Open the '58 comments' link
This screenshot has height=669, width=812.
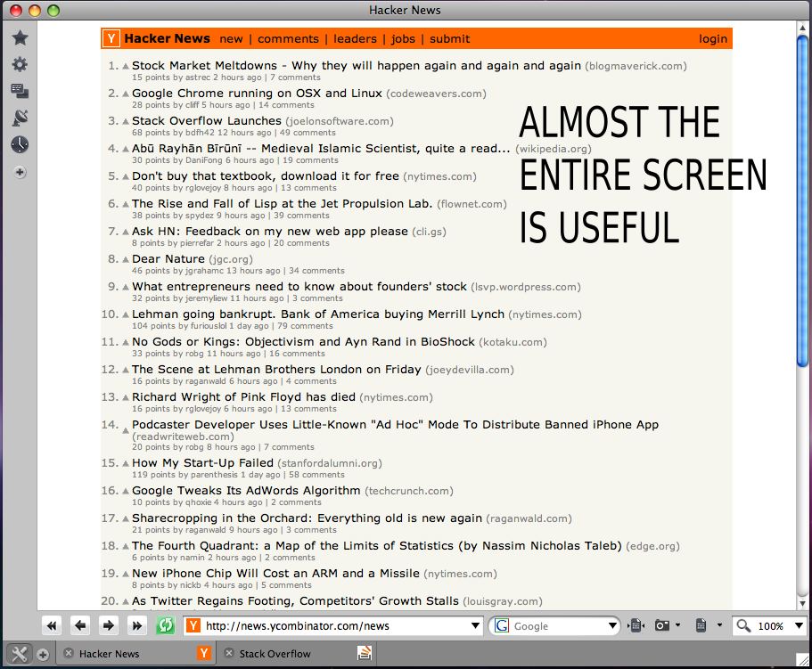point(316,475)
